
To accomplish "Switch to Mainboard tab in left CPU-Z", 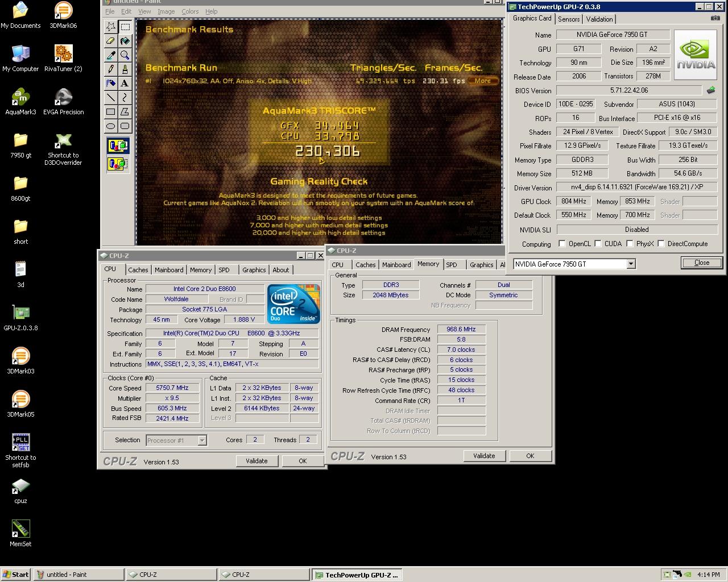I will point(169,270).
